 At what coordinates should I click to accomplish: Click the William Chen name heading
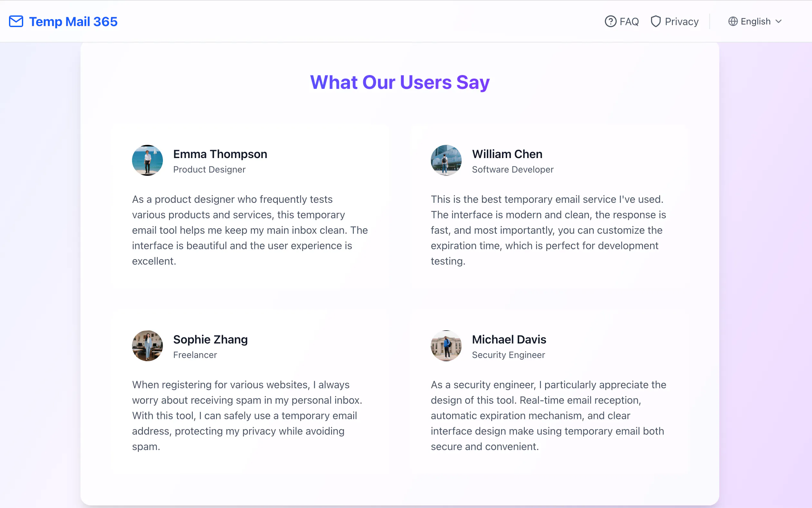click(x=507, y=154)
